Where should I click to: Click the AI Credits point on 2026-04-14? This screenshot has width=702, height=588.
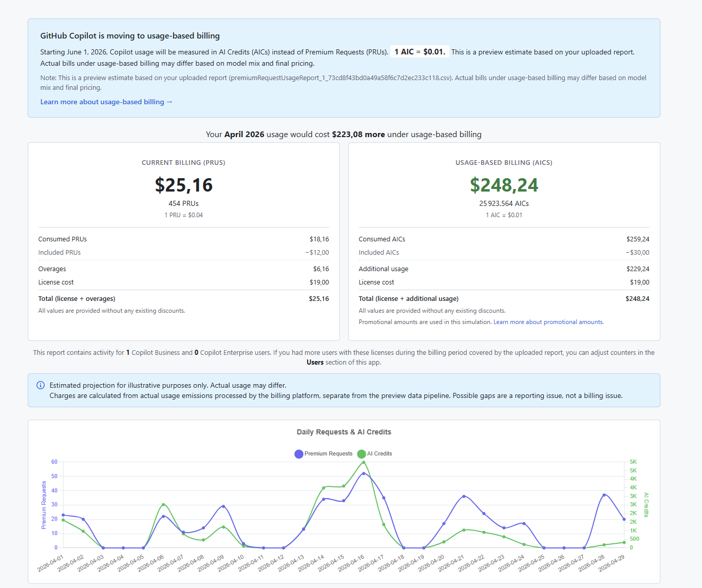(x=324, y=488)
